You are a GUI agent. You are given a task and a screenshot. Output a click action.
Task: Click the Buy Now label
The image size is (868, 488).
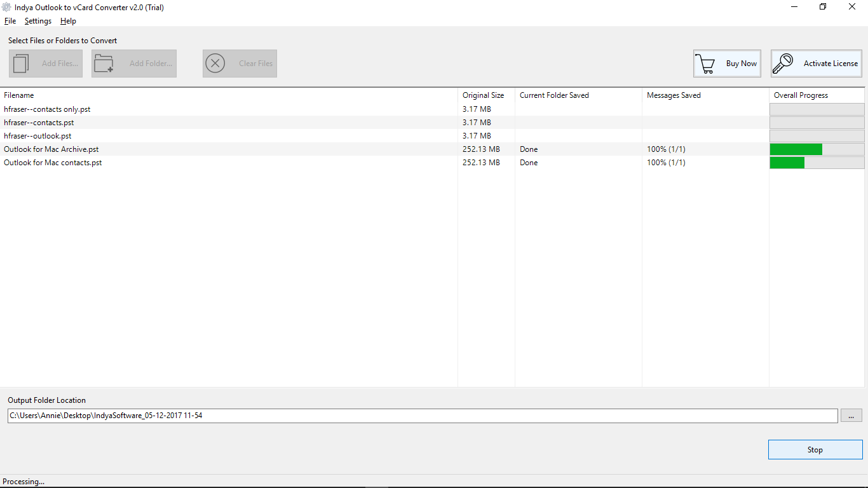[742, 64]
